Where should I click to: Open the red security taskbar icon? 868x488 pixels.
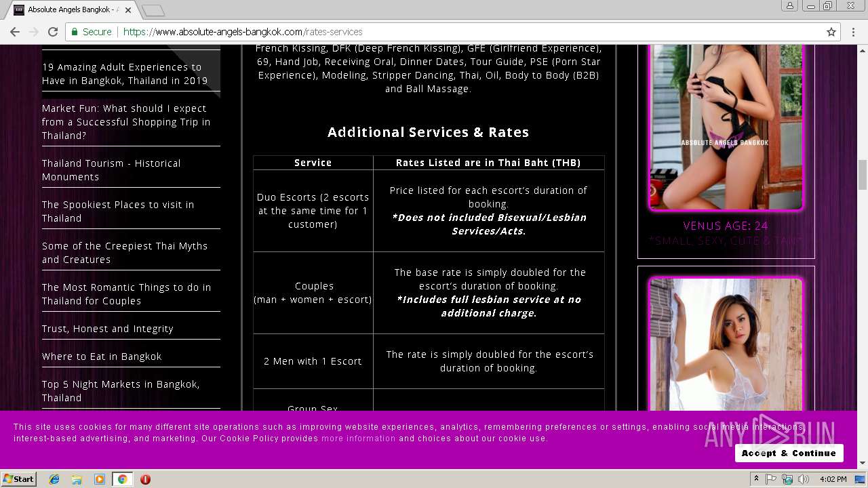pos(145,479)
